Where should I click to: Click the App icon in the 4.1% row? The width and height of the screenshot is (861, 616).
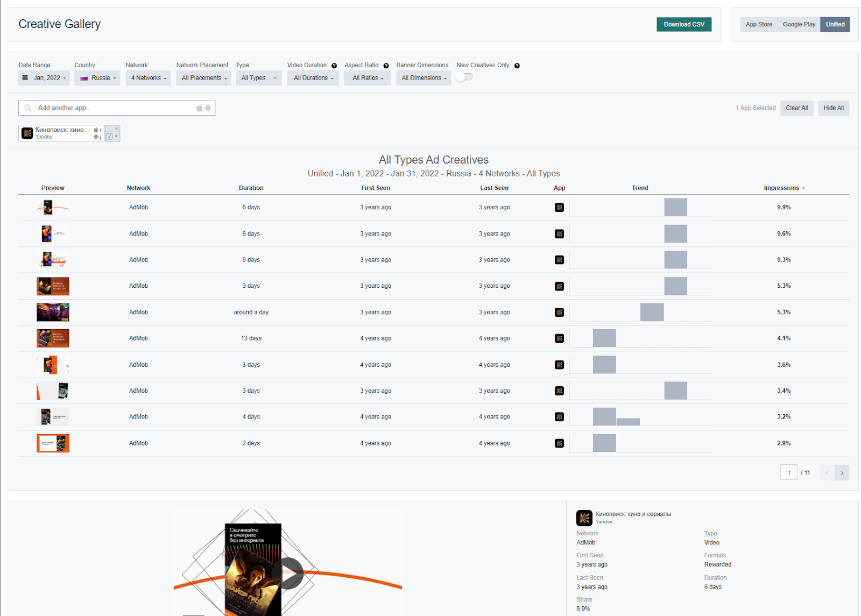(x=560, y=338)
